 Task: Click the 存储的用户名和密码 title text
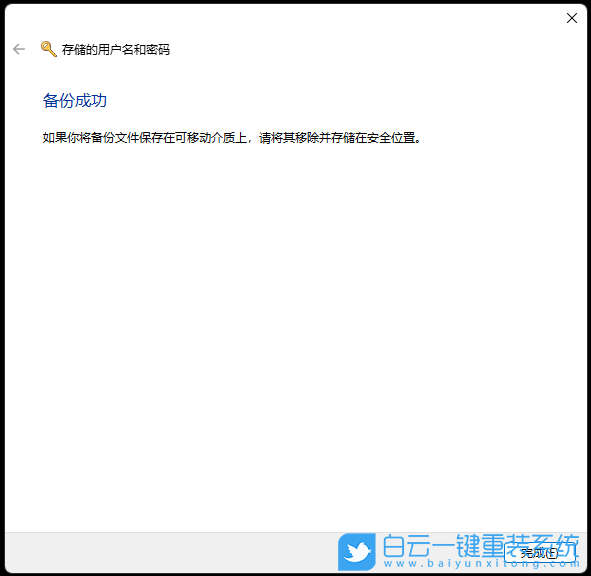coord(116,49)
